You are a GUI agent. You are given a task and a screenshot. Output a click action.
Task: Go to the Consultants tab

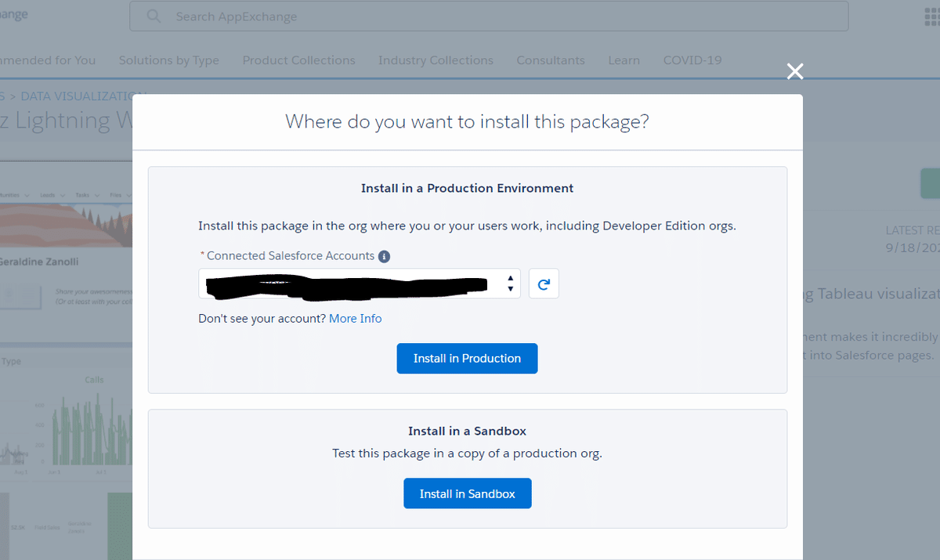tap(551, 60)
